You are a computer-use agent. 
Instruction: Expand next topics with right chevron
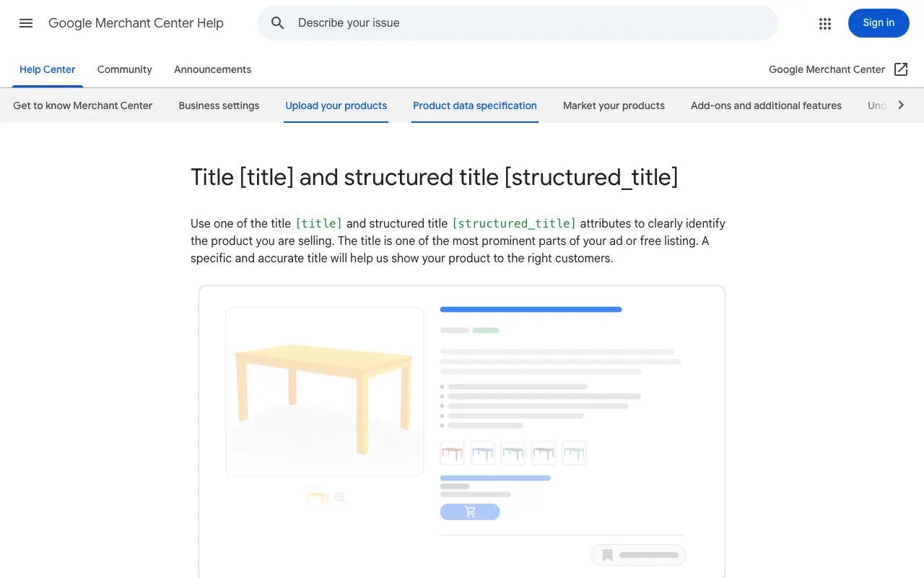tap(901, 105)
